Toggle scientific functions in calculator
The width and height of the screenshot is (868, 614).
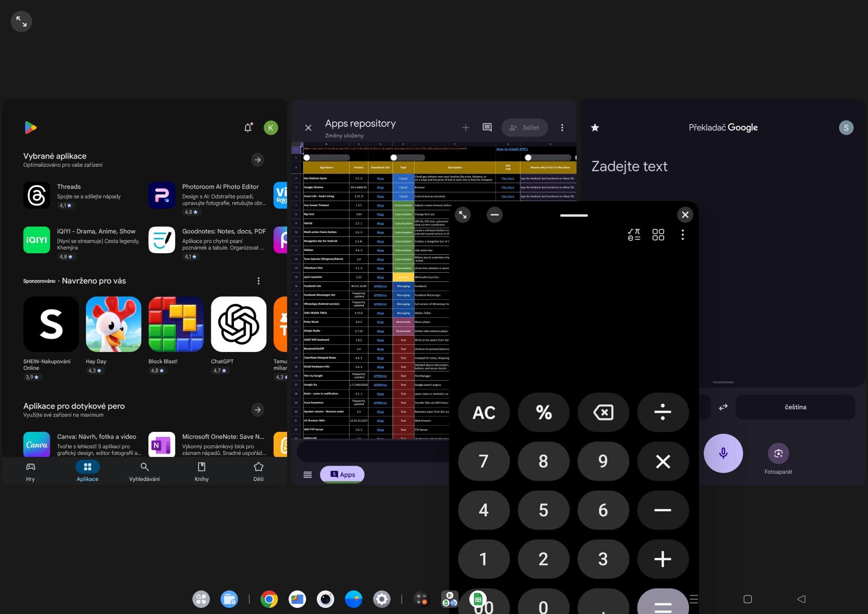point(634,235)
